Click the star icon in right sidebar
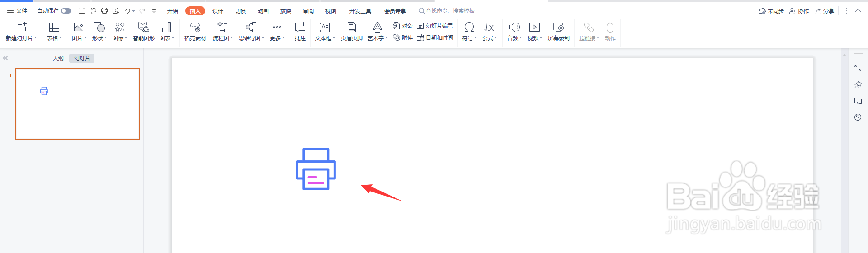This screenshot has height=253, width=868. (x=858, y=84)
